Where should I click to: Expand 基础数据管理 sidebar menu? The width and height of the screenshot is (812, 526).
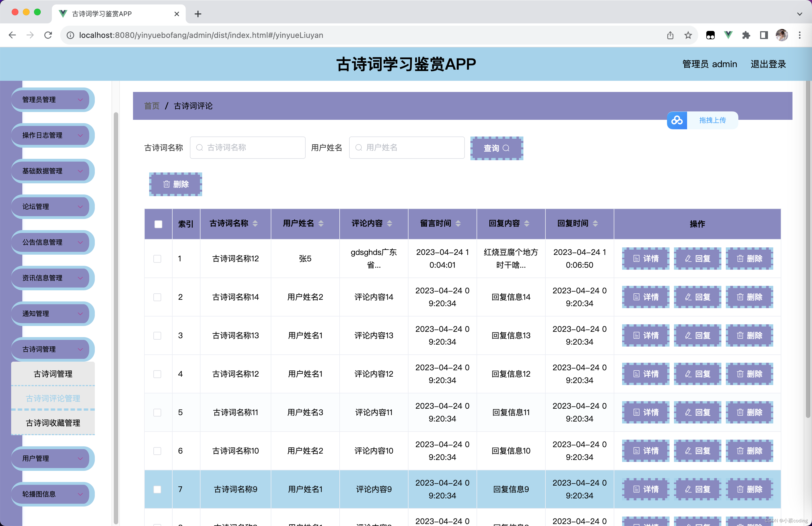click(x=52, y=171)
